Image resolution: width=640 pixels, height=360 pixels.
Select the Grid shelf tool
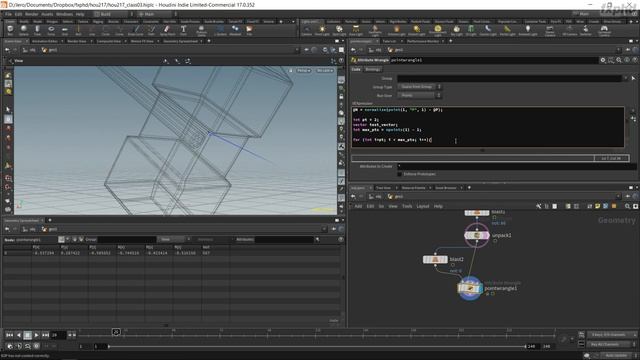tap(64, 30)
